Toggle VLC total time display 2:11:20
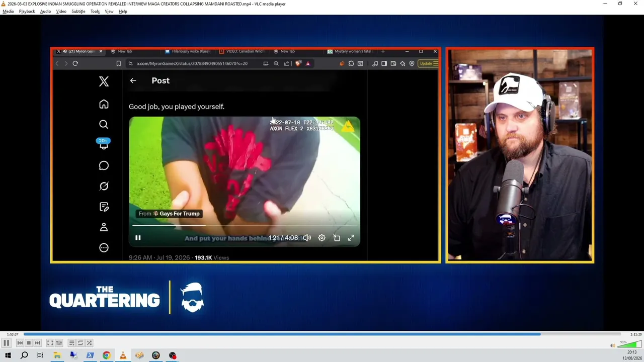Screen dimensions: 644x362 click(635, 334)
